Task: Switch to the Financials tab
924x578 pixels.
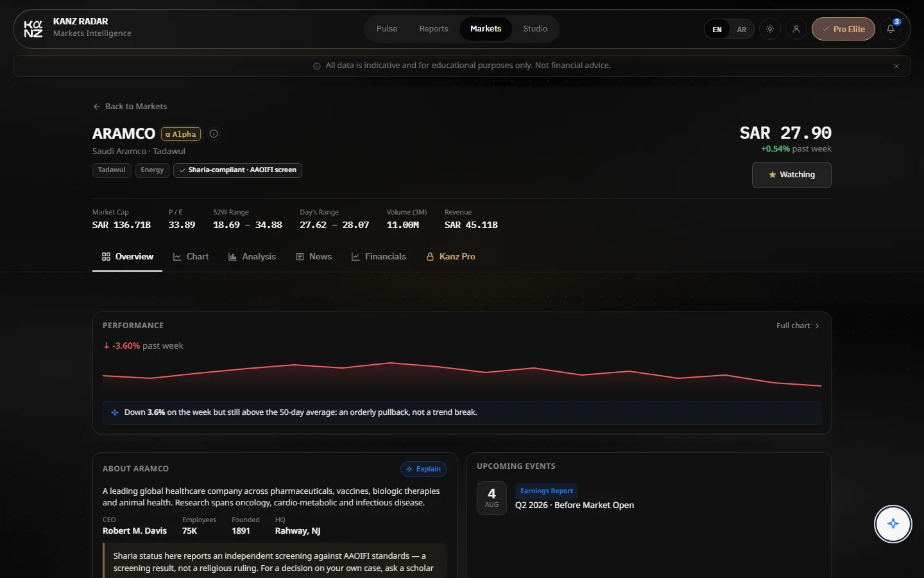Action: [x=379, y=257]
